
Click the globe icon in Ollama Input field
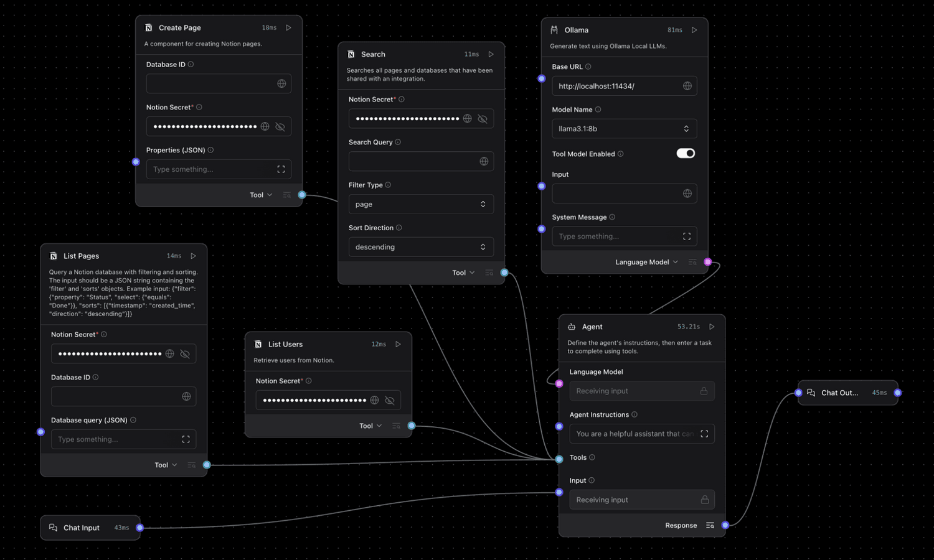pos(687,194)
